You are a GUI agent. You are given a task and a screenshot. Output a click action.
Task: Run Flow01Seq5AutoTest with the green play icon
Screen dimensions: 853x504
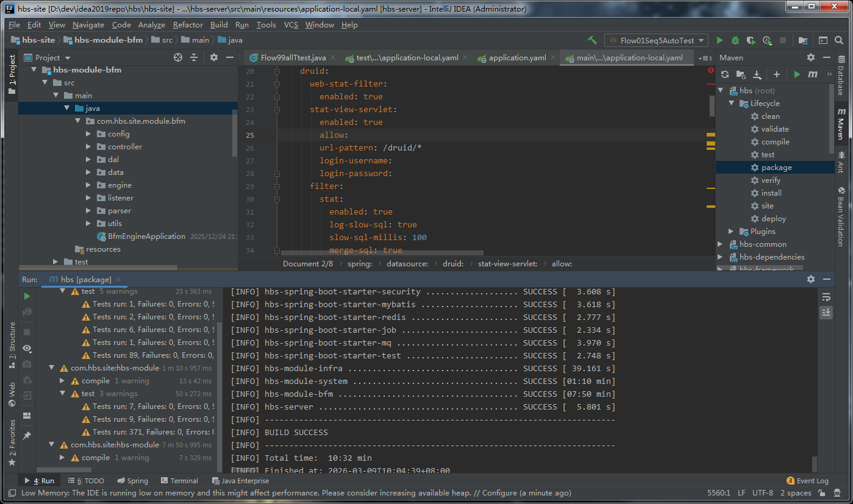pos(719,40)
